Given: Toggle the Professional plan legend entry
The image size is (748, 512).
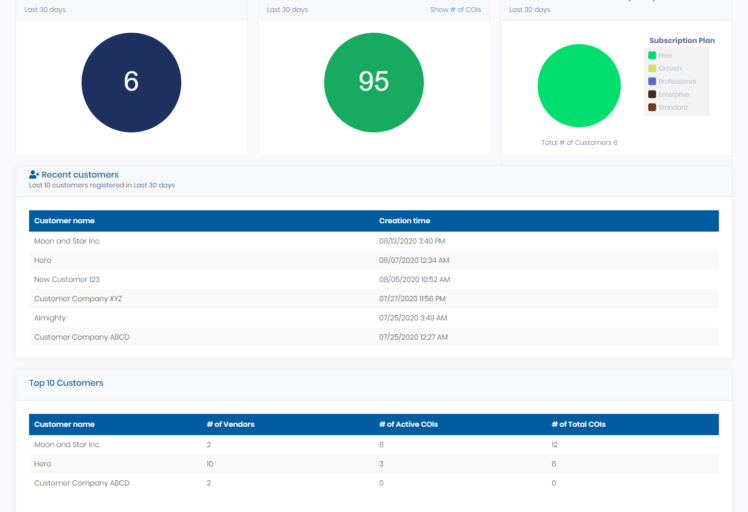Looking at the screenshot, I should [x=652, y=81].
